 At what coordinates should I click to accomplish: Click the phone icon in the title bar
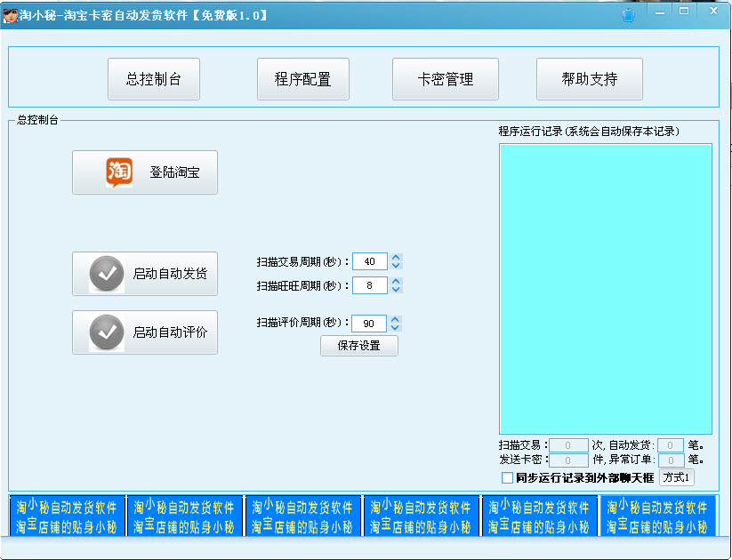[x=629, y=13]
